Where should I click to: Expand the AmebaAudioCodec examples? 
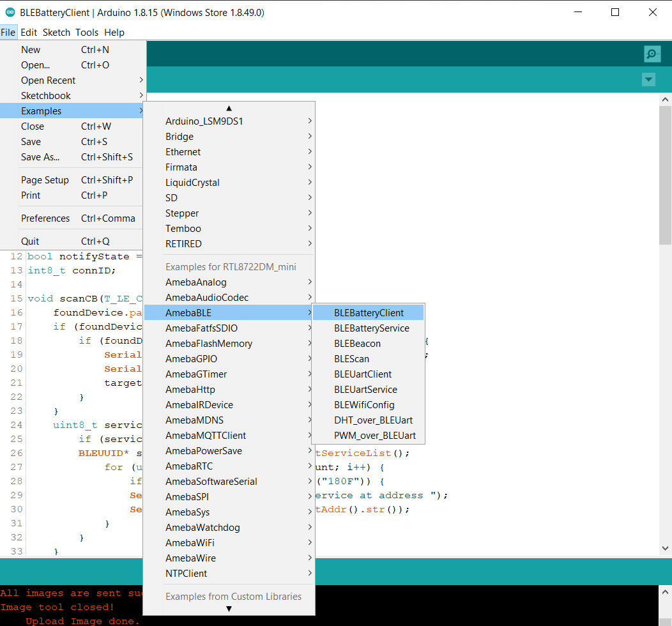click(229, 298)
